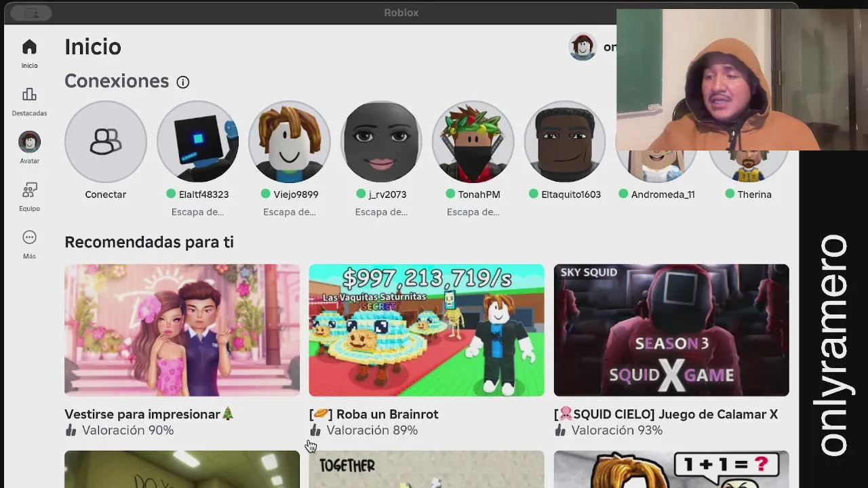Open the Inicio home icon in sidebar
The height and width of the screenshot is (488, 868).
coord(29,47)
